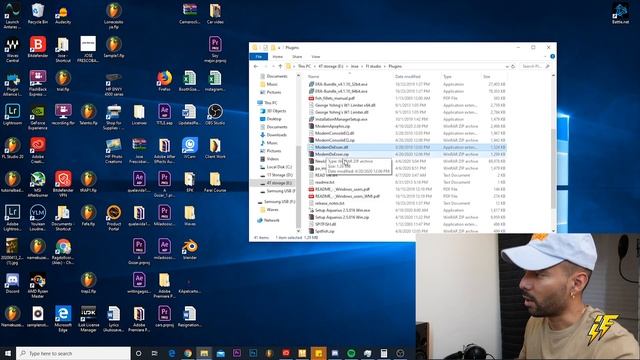This screenshot has height=360, width=640.
Task: Open the Home ribbon tab
Action: point(278,57)
